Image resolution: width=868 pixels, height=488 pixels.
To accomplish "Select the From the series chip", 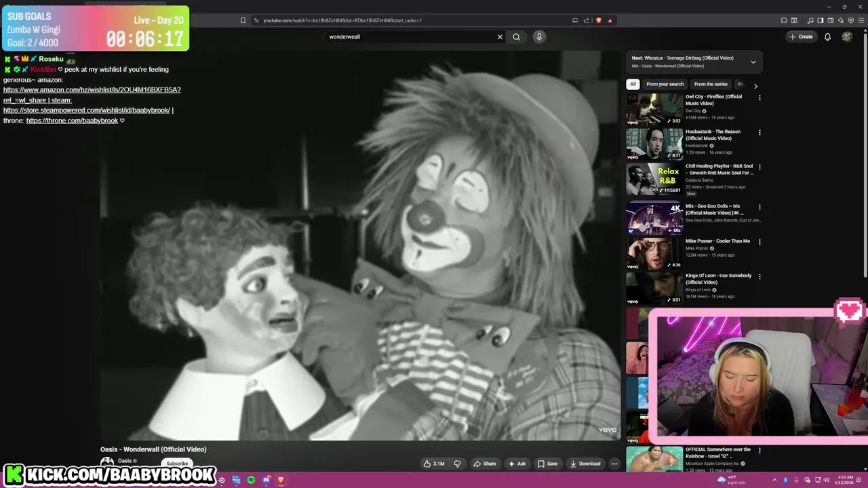I will click(711, 84).
